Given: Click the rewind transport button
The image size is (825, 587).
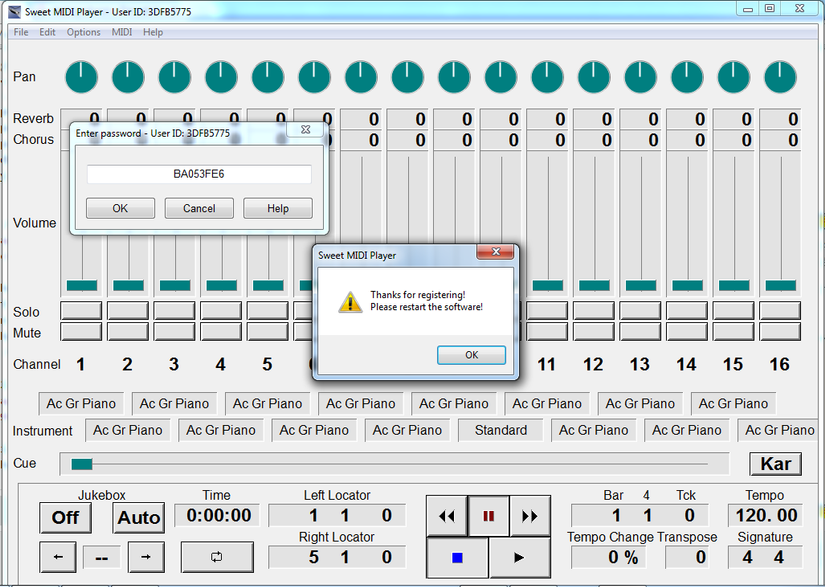Looking at the screenshot, I should click(x=447, y=516).
